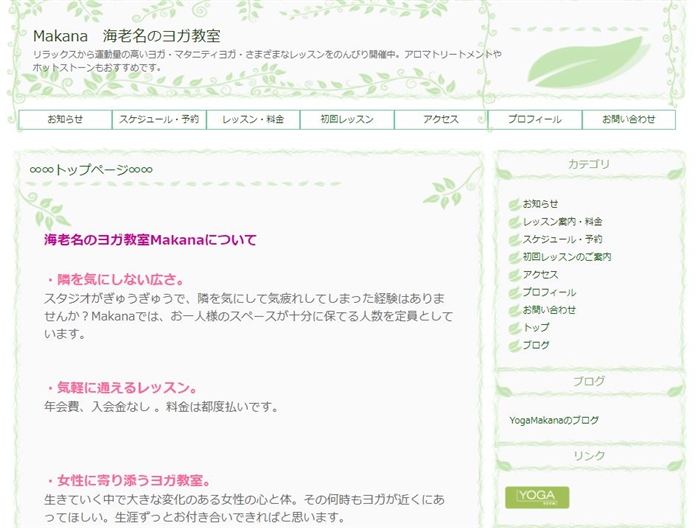Click the green YOGA banner link

click(x=537, y=497)
